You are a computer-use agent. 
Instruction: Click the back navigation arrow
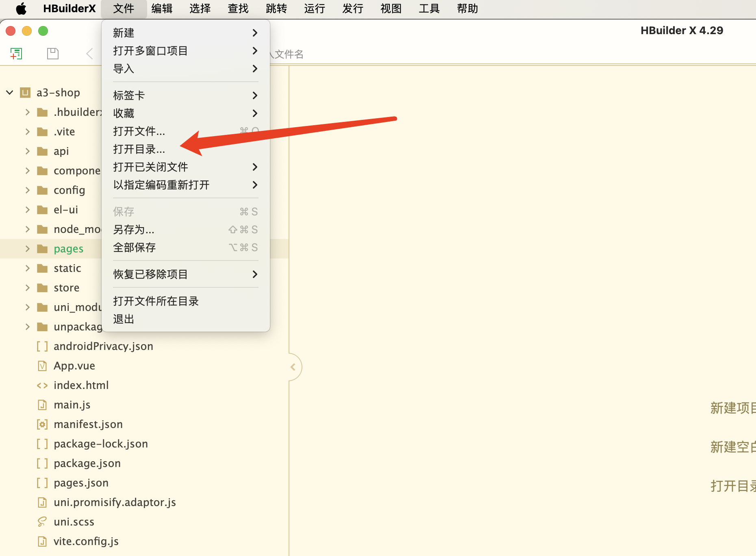[90, 54]
